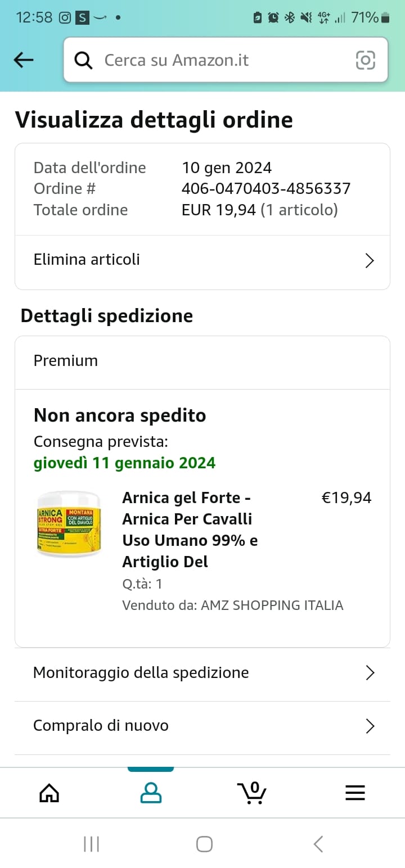
Task: Open the shopping cart
Action: pos(251,793)
